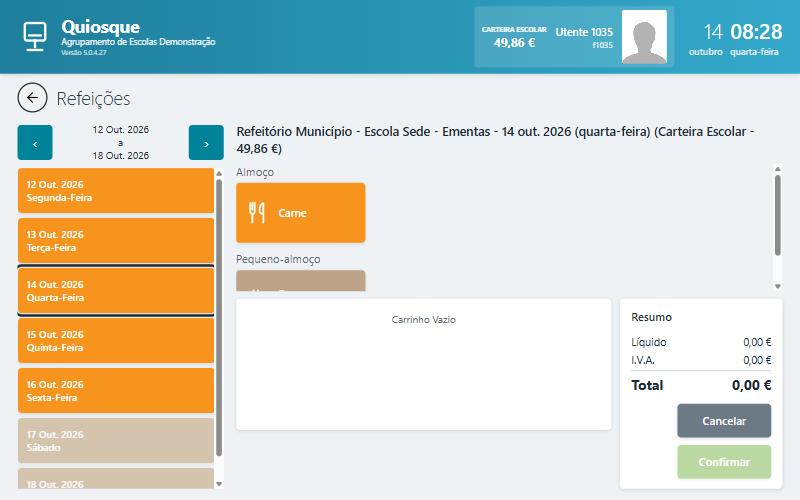This screenshot has height=500, width=800.
Task: Click the week range 12 Out. to 18 Out. text
Action: (120, 142)
